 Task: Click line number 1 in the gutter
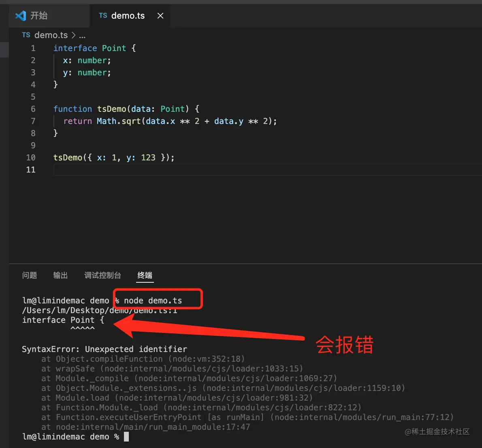tap(33, 48)
